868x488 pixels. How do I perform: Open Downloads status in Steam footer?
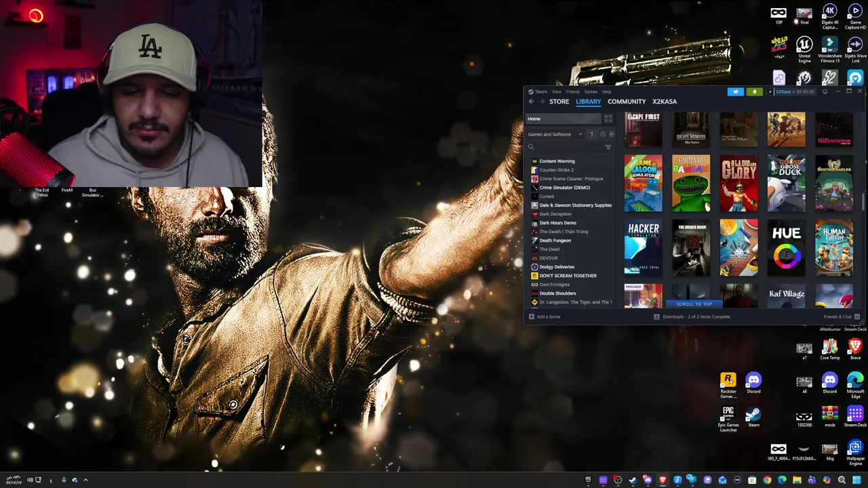point(692,317)
